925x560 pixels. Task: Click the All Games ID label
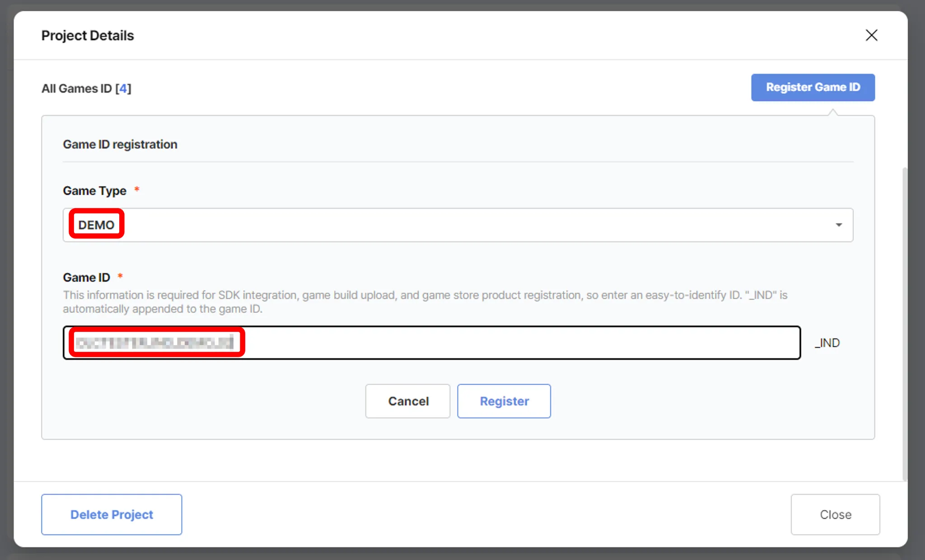pyautogui.click(x=76, y=89)
